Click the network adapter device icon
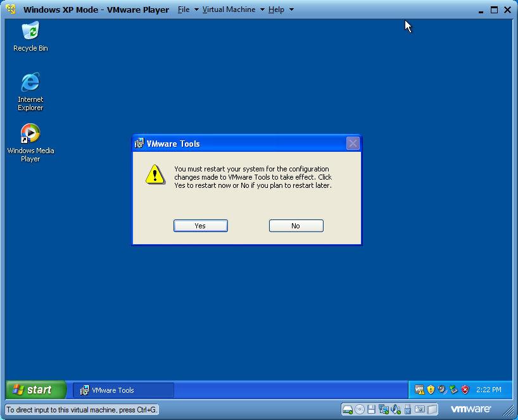Image resolution: width=518 pixels, height=420 pixels. (384, 409)
